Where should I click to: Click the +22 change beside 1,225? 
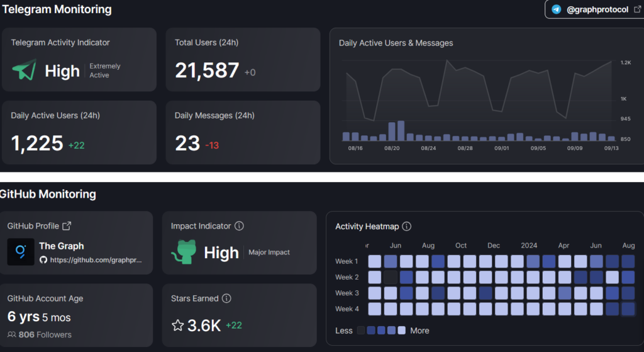pos(76,145)
